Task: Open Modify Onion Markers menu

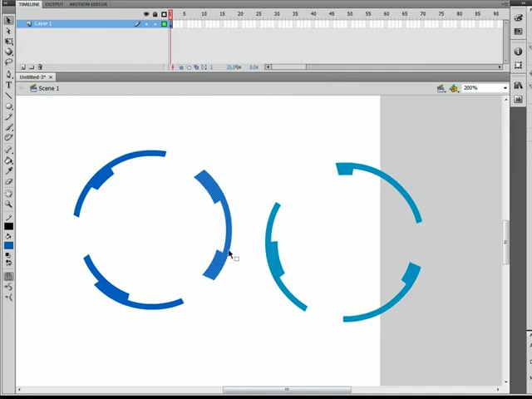Action: (204, 67)
